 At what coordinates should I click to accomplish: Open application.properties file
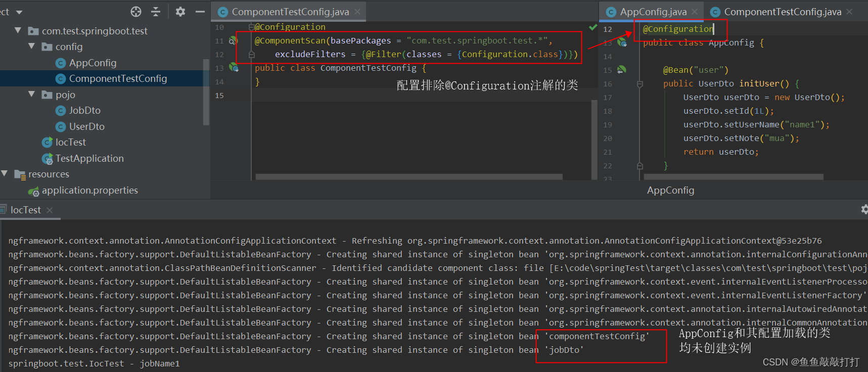click(90, 190)
